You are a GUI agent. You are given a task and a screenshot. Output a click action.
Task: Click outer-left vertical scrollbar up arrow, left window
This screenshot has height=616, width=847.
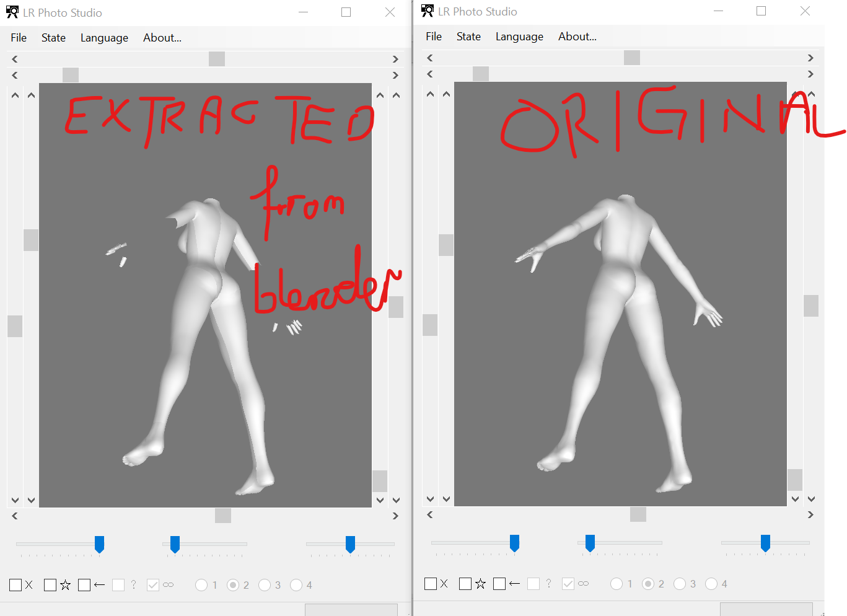[x=15, y=95]
